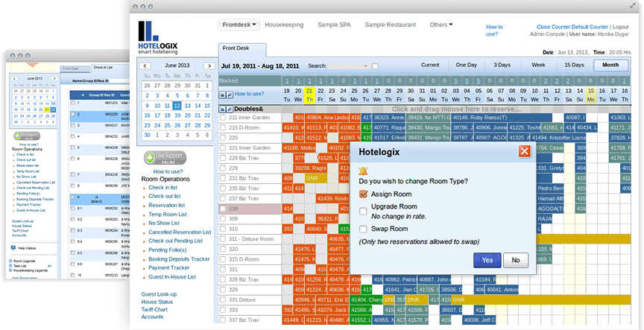Switch to the Housekeeping module
Image resolution: width=644 pixels, height=330 pixels.
point(284,25)
